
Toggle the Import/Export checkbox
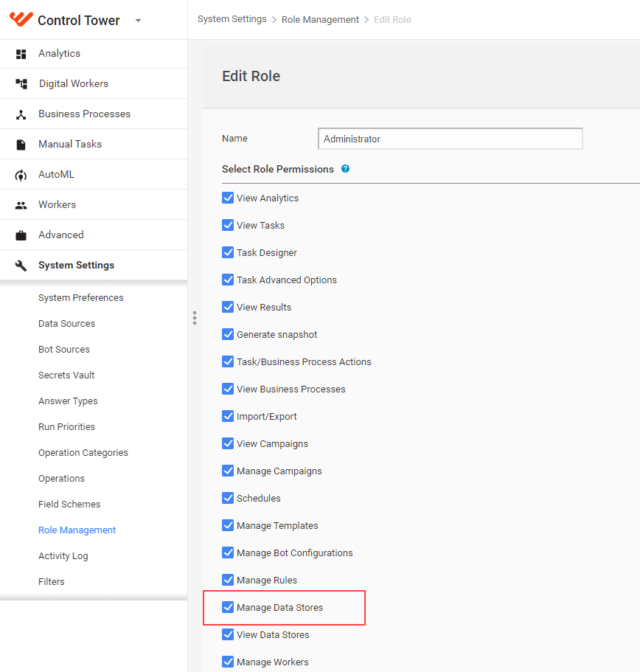pyautogui.click(x=228, y=416)
